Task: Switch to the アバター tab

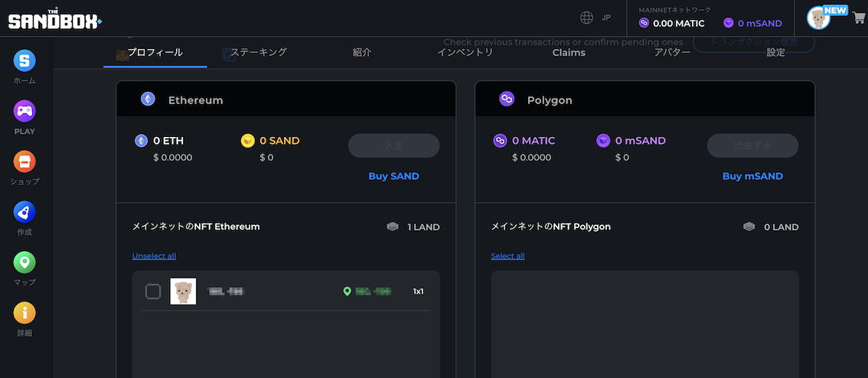Action: [x=672, y=53]
